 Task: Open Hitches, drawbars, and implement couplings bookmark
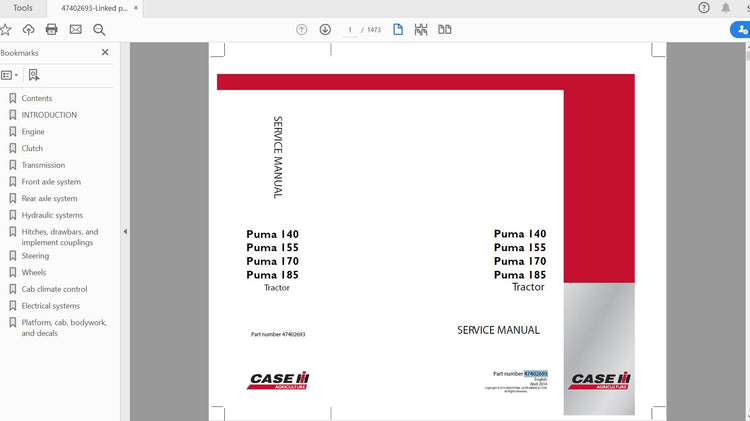60,237
